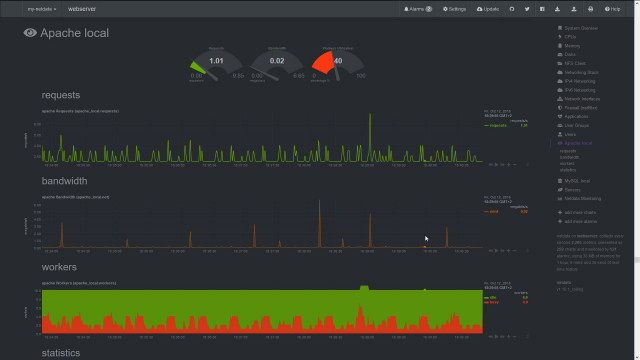
Task: Open the Help menu
Action: click(x=612, y=9)
